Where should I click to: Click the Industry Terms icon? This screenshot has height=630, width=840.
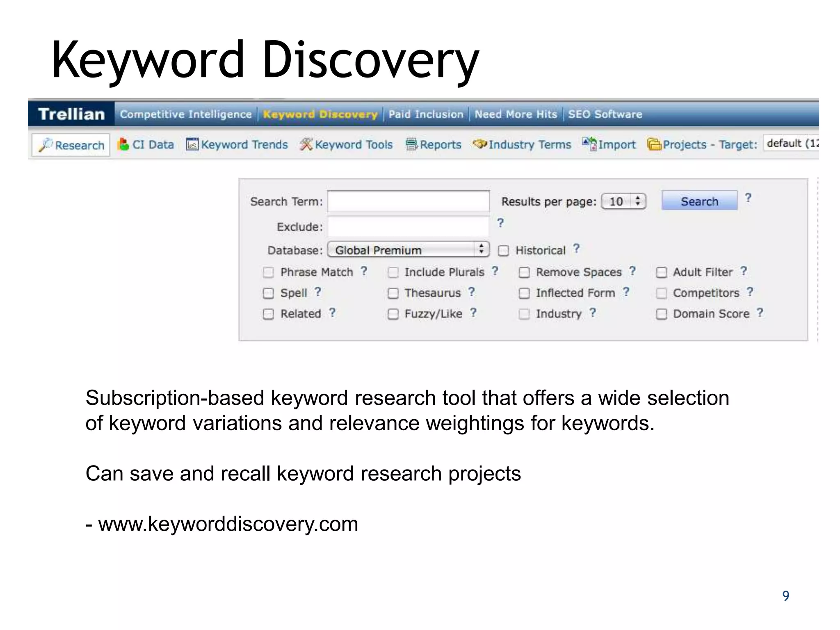(479, 144)
